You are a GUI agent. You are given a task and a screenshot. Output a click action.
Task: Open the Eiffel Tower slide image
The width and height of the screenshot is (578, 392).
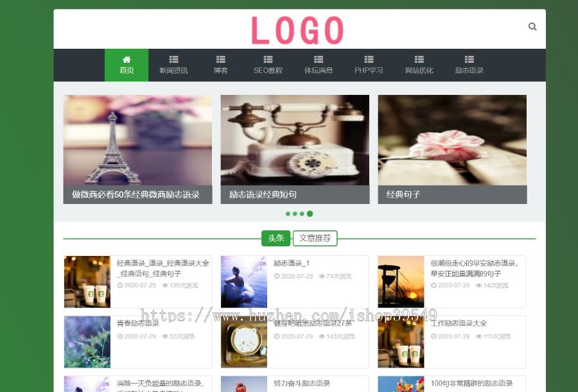pos(138,140)
